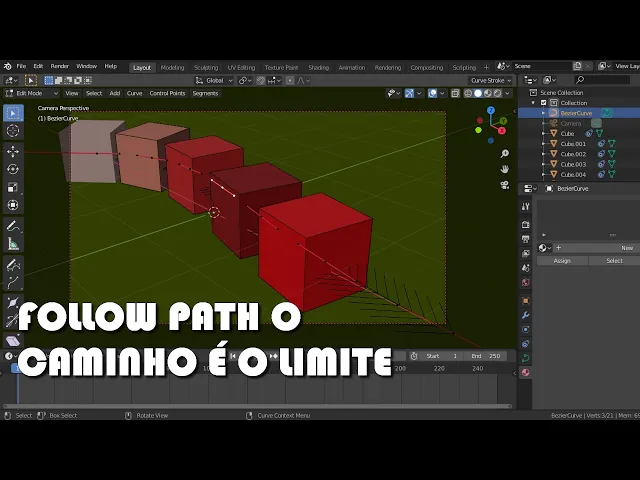Open the Object properties tab
Screen dimensions: 640x480
526,301
